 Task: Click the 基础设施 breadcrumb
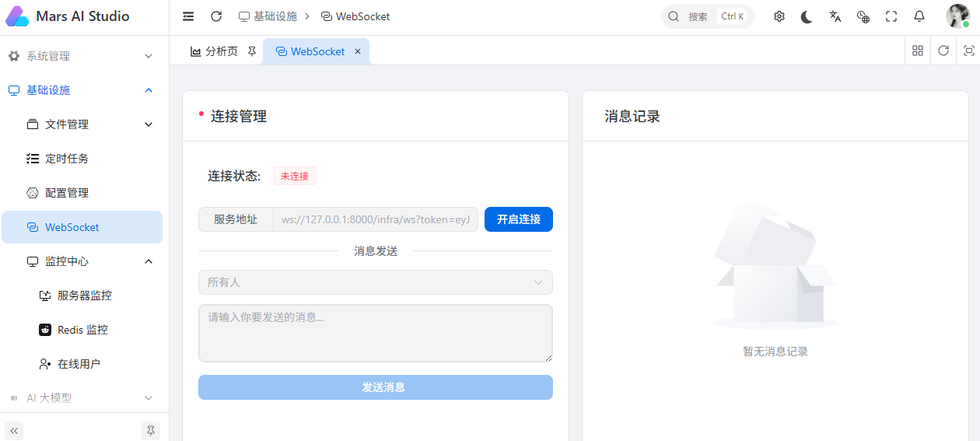click(x=268, y=16)
